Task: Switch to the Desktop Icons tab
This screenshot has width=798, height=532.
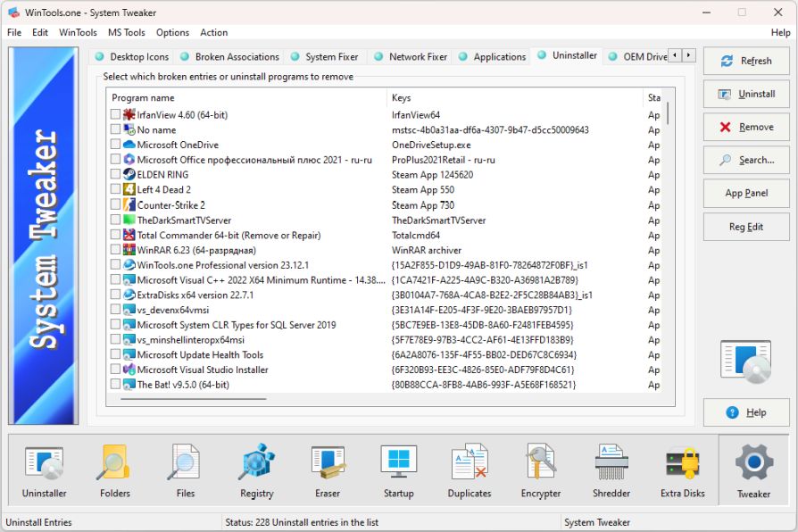Action: [132, 56]
